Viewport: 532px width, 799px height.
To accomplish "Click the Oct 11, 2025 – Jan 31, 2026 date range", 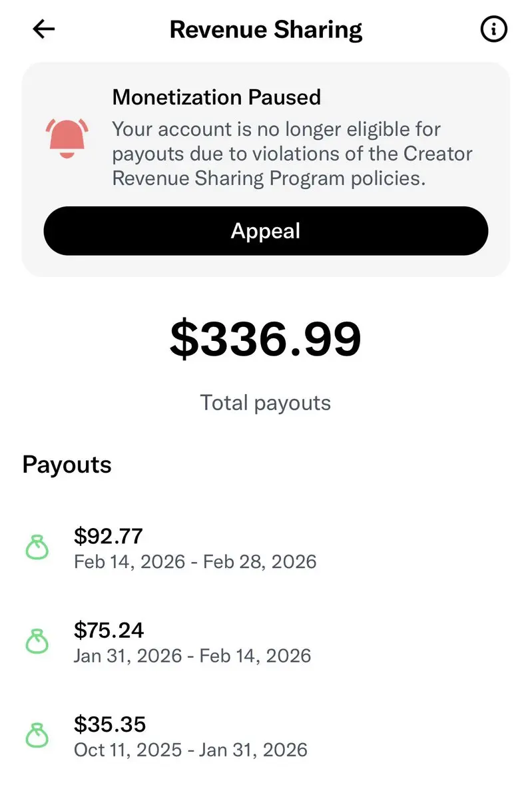I will (x=190, y=750).
